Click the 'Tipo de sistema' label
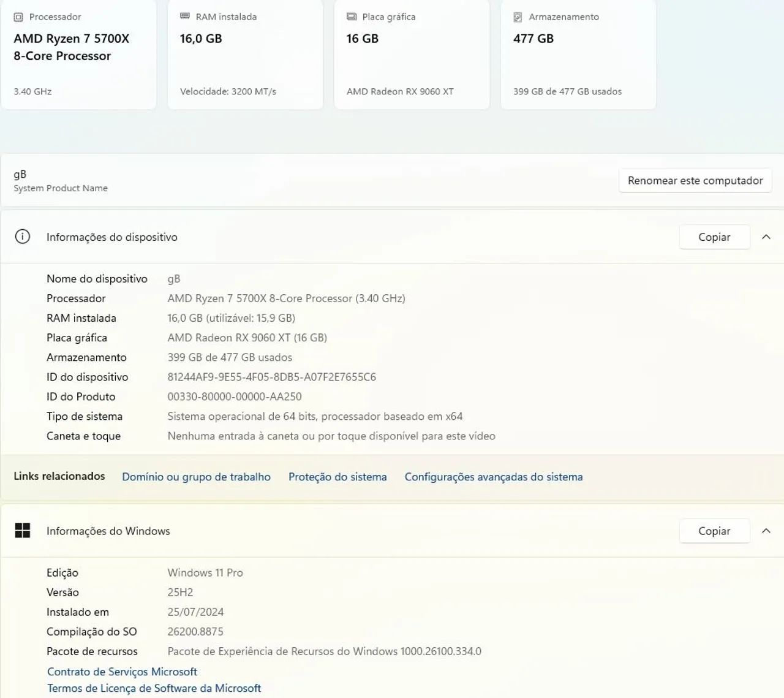Image resolution: width=784 pixels, height=698 pixels. pyautogui.click(x=85, y=416)
